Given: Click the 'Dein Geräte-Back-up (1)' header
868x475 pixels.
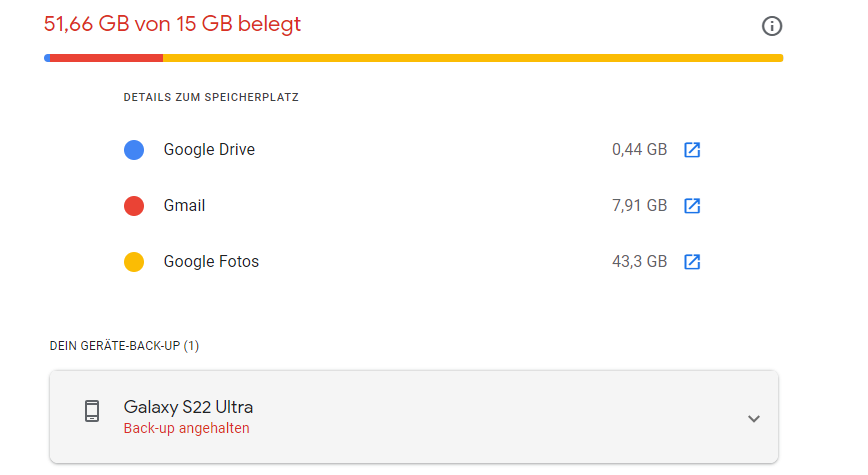Looking at the screenshot, I should (124, 346).
